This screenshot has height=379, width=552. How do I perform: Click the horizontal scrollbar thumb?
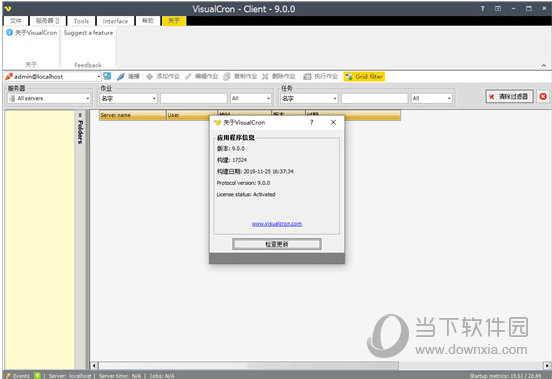click(249, 365)
